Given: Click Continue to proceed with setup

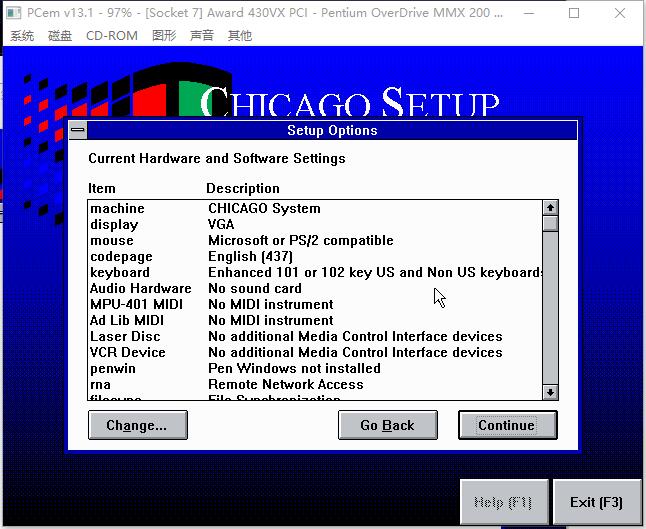Looking at the screenshot, I should click(x=508, y=425).
